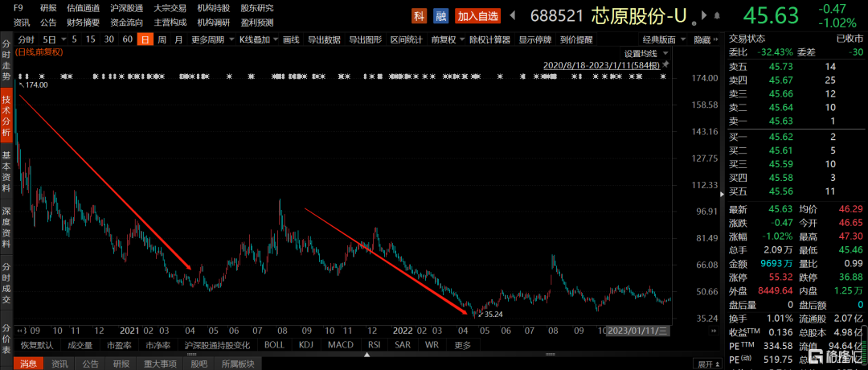Open the bottom 所属板块 tab
Image resolution: width=868 pixels, height=370 pixels.
[237, 364]
